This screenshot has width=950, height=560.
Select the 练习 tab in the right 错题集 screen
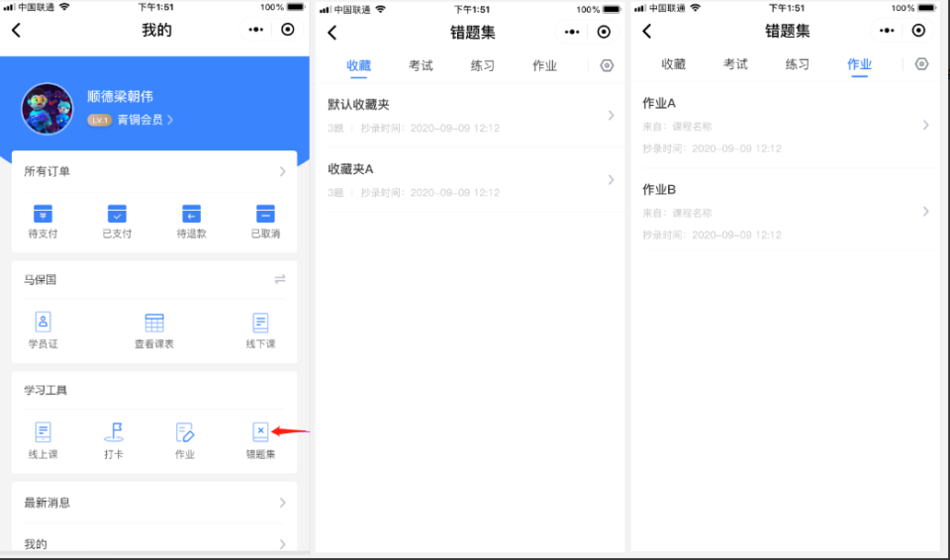pyautogui.click(x=798, y=64)
